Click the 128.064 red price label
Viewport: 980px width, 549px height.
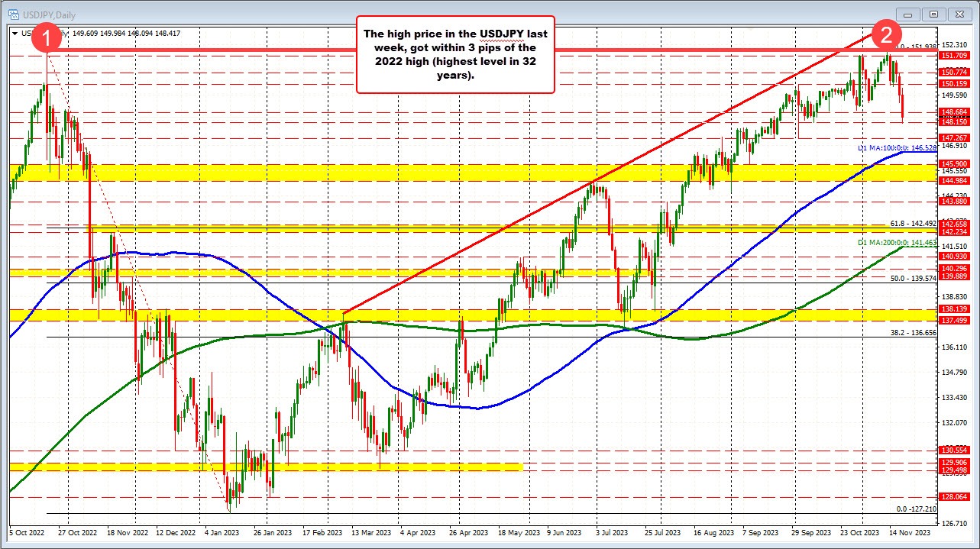(x=955, y=496)
